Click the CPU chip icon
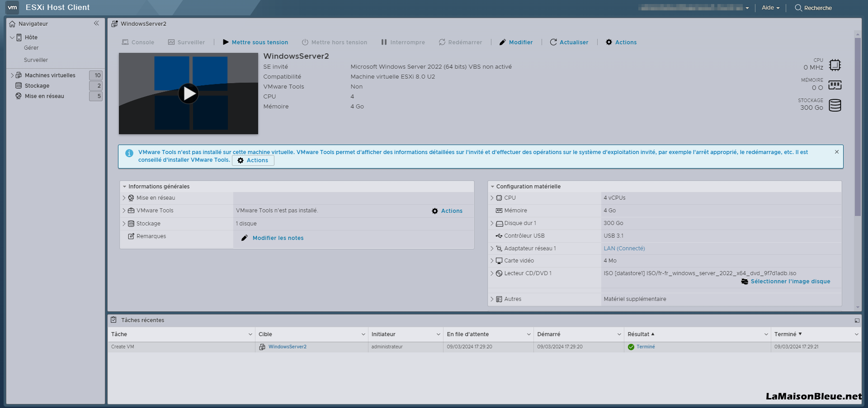This screenshot has height=408, width=868. tap(835, 65)
